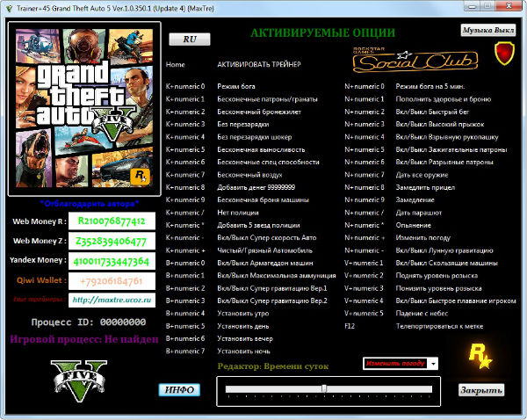Click the Процесс ID value 00000000
The width and height of the screenshot is (527, 420).
(x=123, y=322)
